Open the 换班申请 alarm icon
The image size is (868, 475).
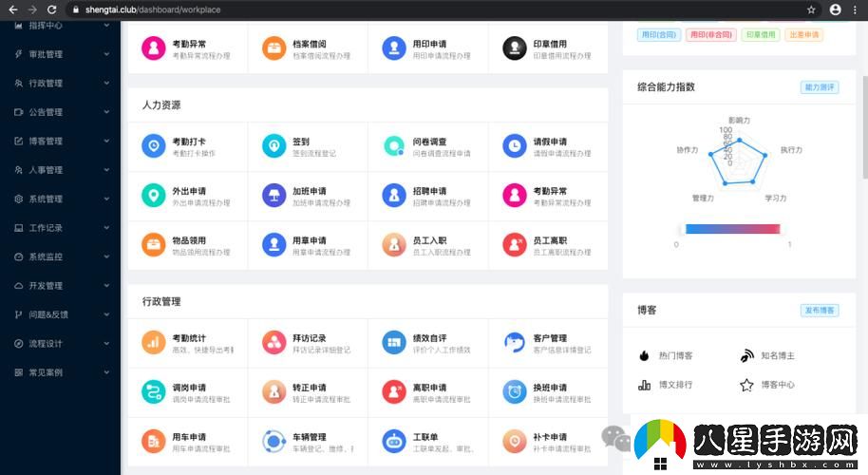point(515,392)
